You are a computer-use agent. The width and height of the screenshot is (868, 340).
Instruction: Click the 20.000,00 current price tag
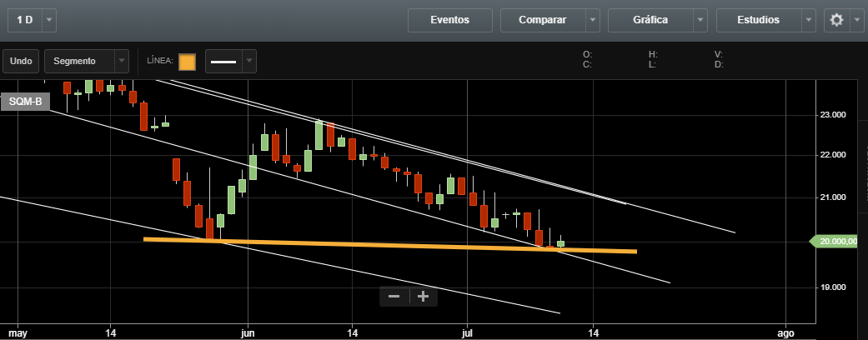(x=835, y=242)
